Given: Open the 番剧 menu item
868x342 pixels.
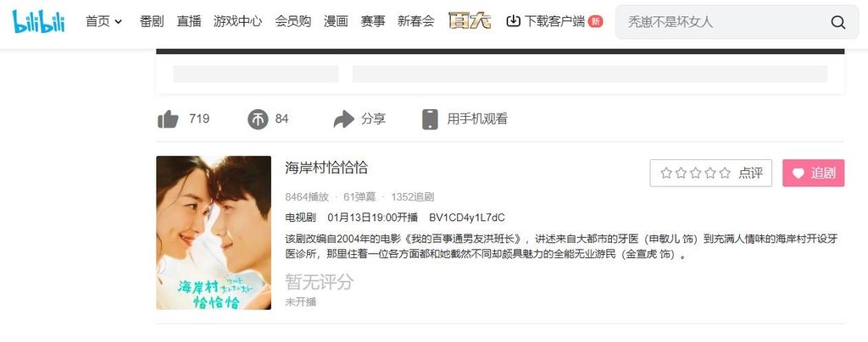Looking at the screenshot, I should [x=152, y=21].
